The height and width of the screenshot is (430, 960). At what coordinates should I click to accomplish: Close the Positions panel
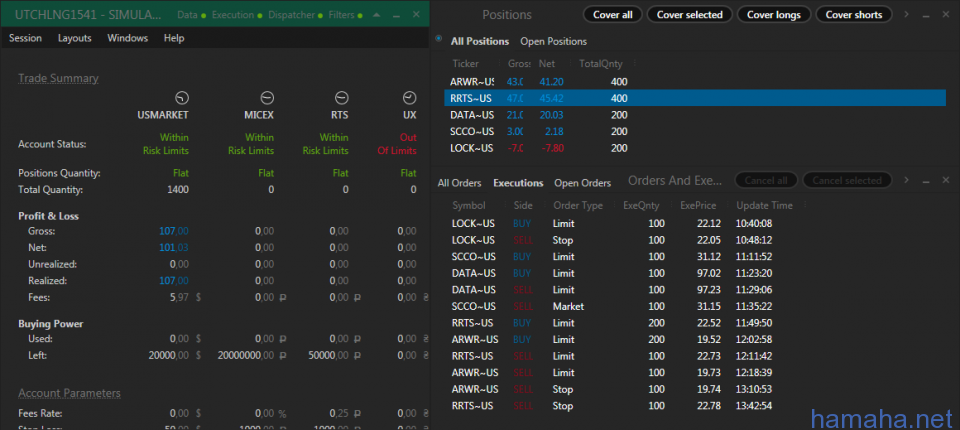click(946, 14)
